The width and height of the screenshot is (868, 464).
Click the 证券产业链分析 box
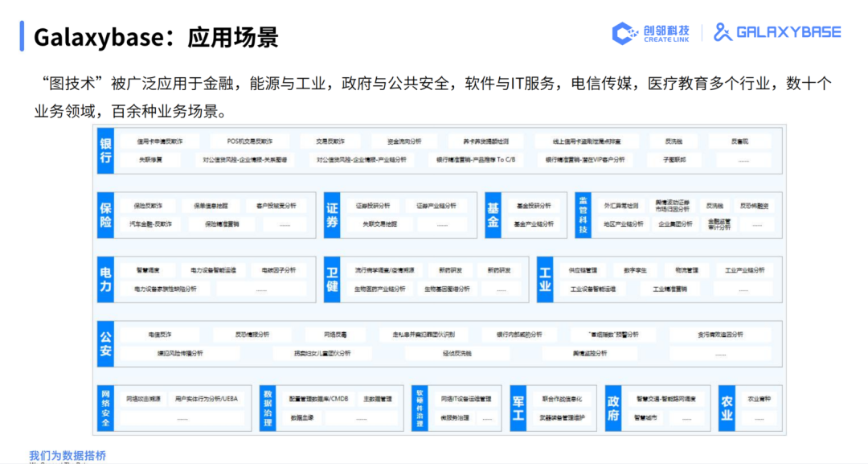coord(436,206)
